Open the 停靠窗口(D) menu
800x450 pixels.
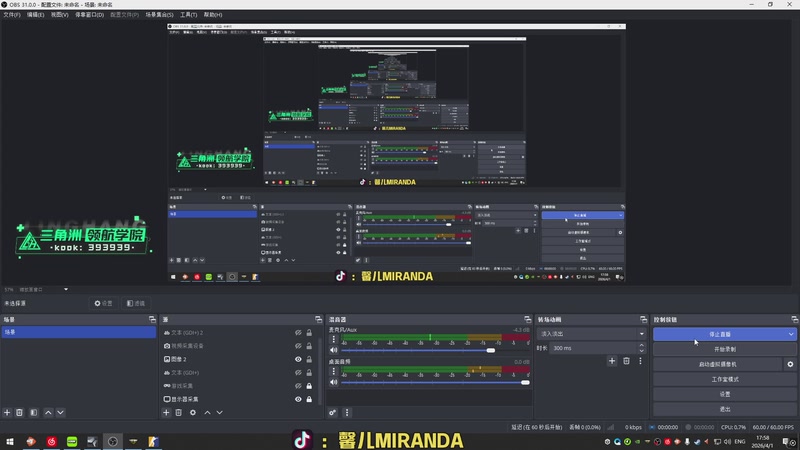coord(89,15)
